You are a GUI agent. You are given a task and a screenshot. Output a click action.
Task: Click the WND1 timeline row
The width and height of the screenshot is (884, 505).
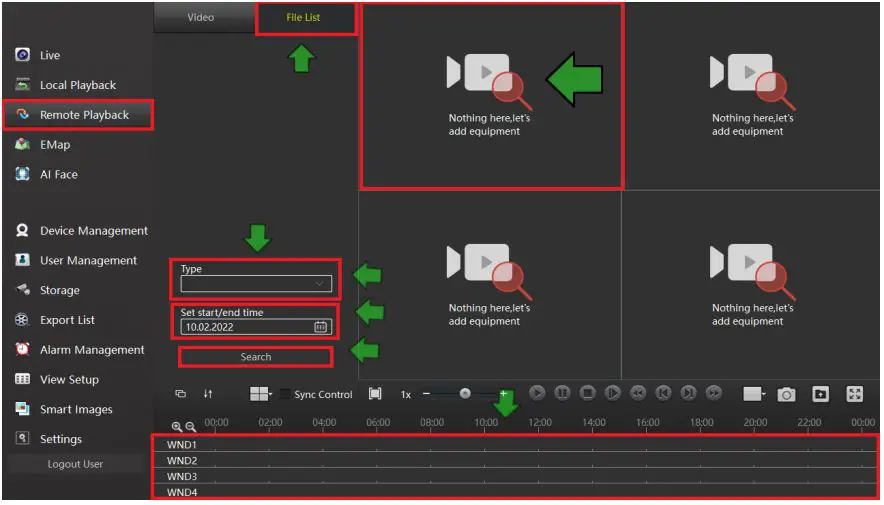point(515,444)
